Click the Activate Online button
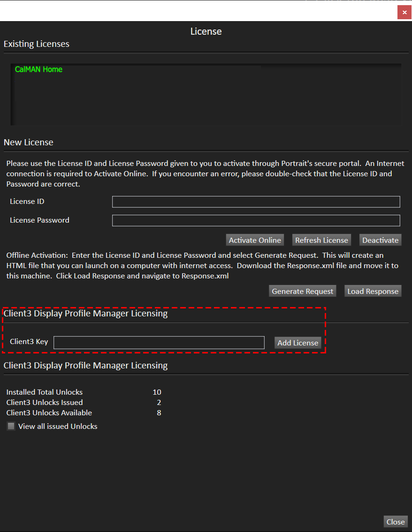412x532 pixels. click(255, 240)
